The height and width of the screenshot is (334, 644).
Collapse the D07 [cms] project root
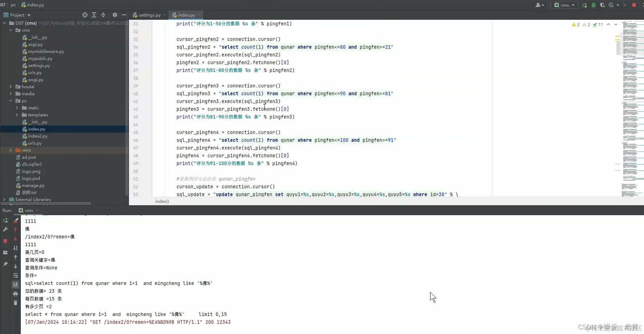click(4, 23)
